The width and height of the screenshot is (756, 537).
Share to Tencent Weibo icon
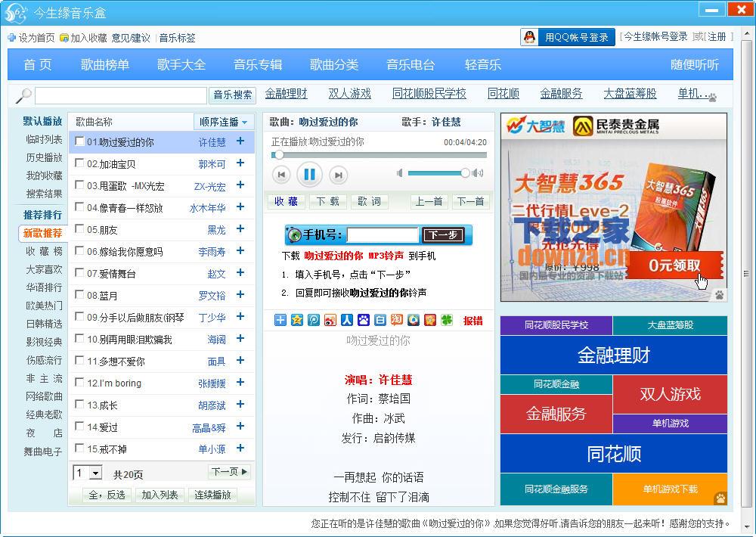tap(314, 320)
